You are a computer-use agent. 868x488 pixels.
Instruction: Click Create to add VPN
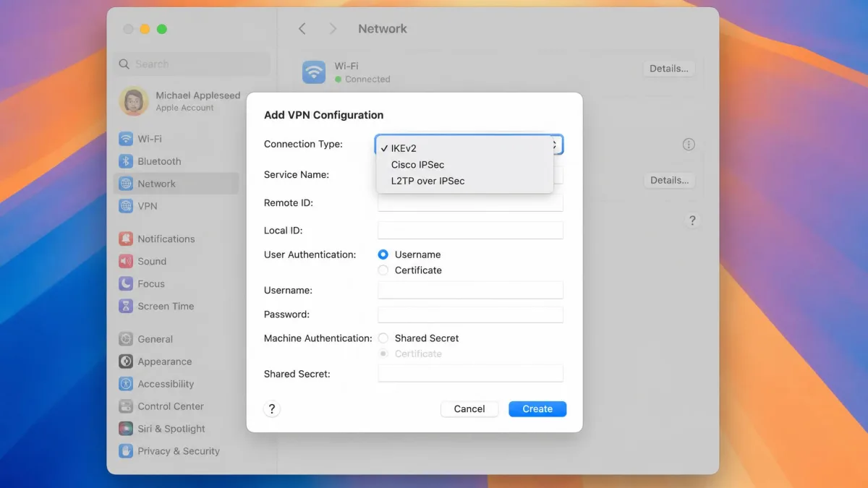pos(537,409)
